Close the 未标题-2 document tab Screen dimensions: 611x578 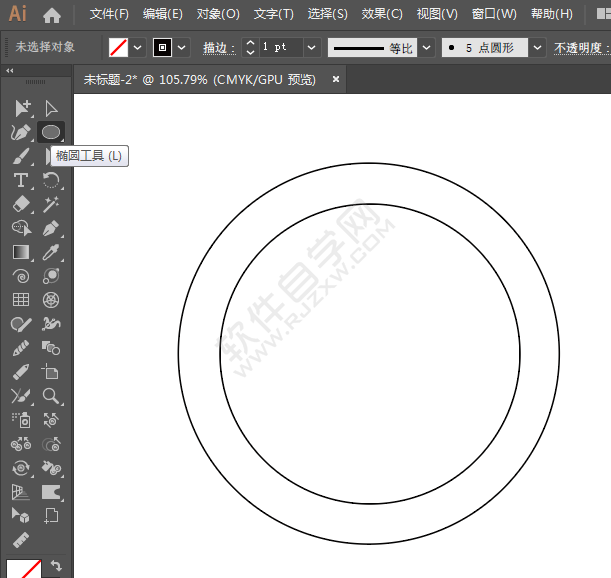(x=336, y=79)
